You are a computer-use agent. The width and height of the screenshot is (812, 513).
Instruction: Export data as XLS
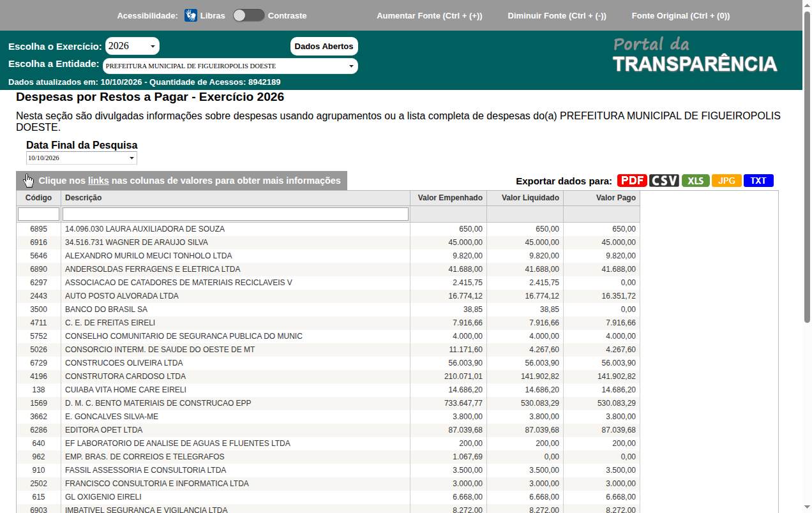click(x=696, y=181)
